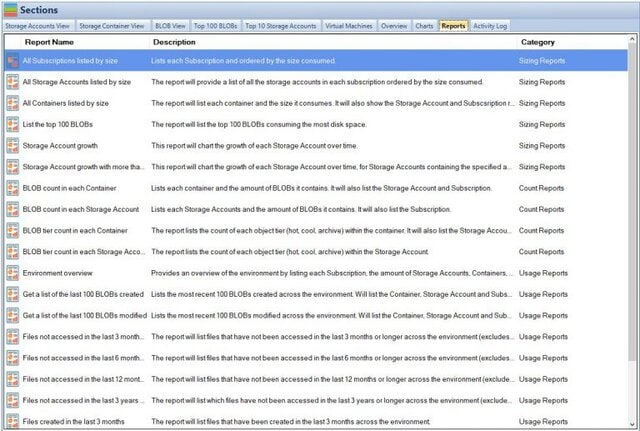Click the icon beside All Subscriptions listed by size
The image size is (640, 431).
click(x=12, y=61)
